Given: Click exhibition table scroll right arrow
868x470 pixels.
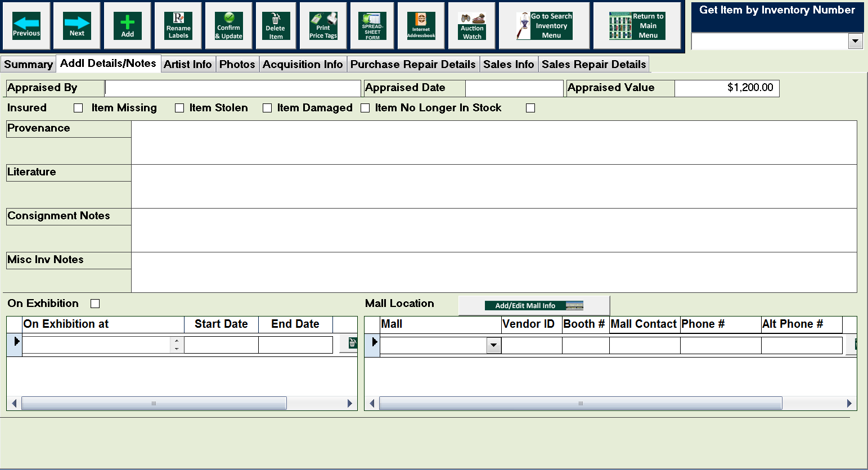Looking at the screenshot, I should point(350,403).
